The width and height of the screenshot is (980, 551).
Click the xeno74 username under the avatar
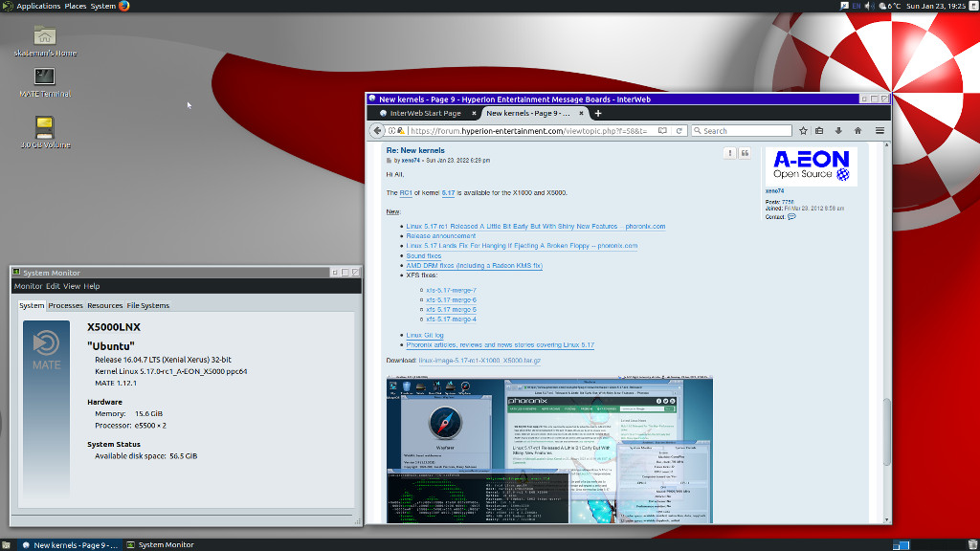(x=774, y=191)
